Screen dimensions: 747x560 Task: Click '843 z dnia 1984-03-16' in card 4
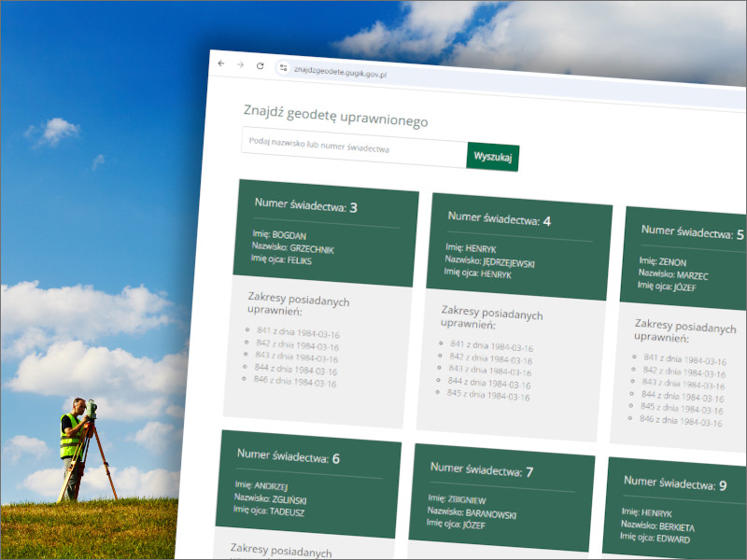click(489, 370)
